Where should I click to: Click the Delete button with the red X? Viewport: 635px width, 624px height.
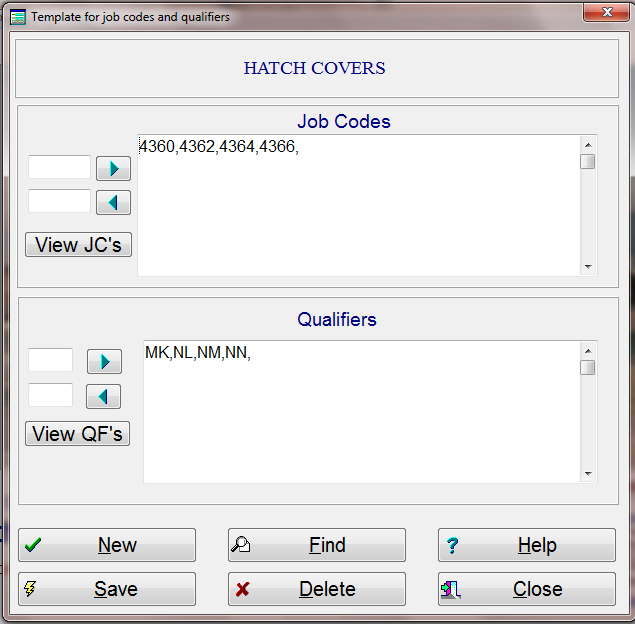pos(317,589)
